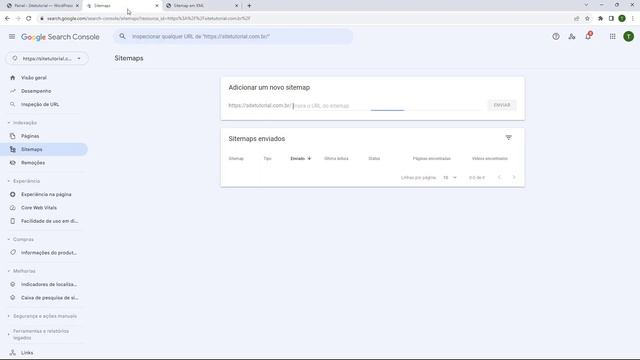Click the Páginas encontradas column header
The width and height of the screenshot is (640, 360).
tap(431, 158)
